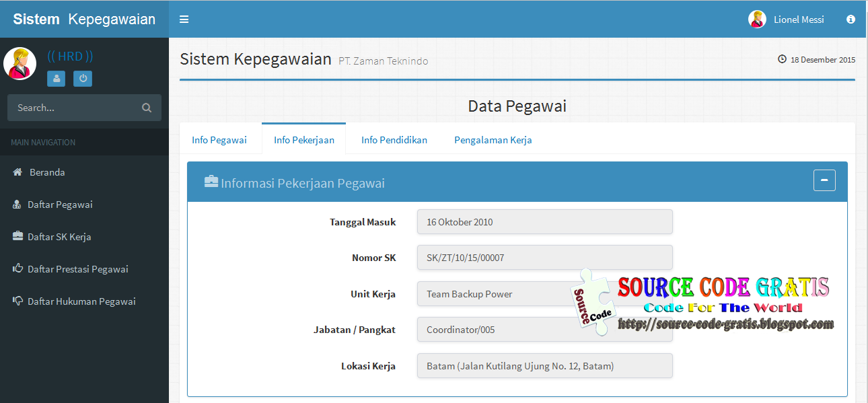Click the logout power icon below the avatar

82,79
